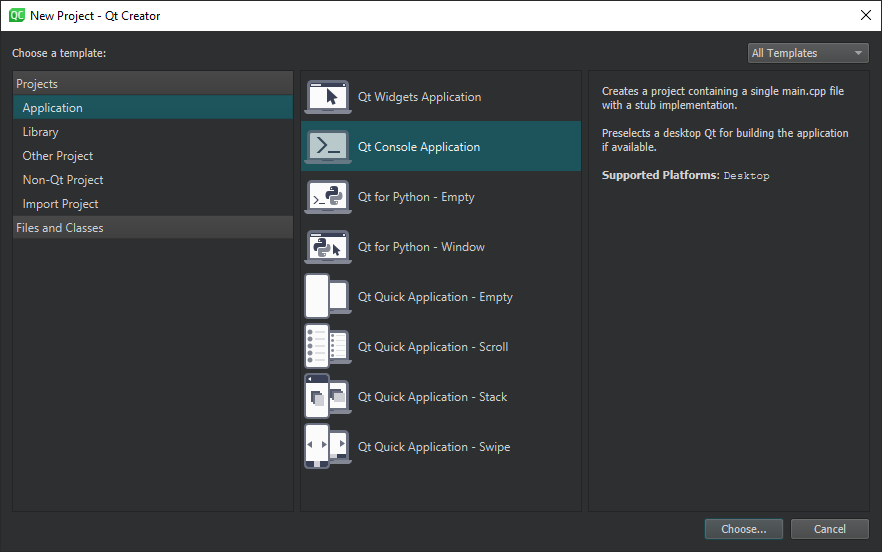Click the Qt for Python Empty icon
Viewport: 882px width, 552px height.
(x=328, y=197)
